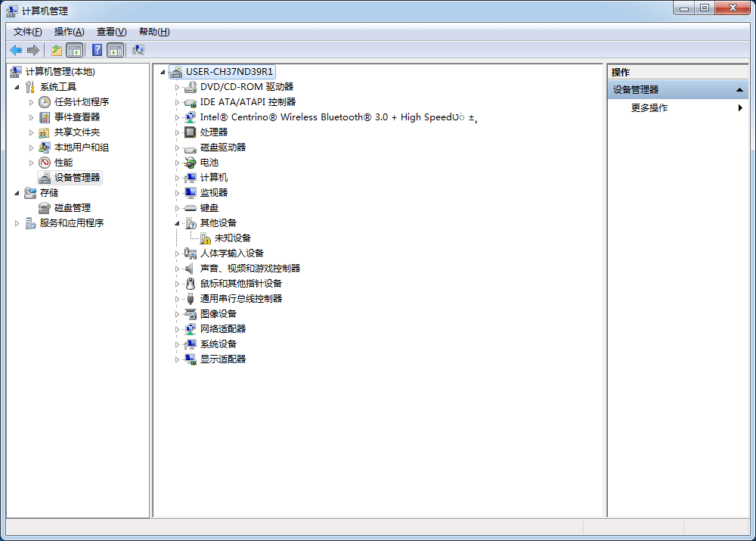Viewport: 756px width, 541px height.
Task: Click the 操作 pane header
Action: [x=678, y=73]
